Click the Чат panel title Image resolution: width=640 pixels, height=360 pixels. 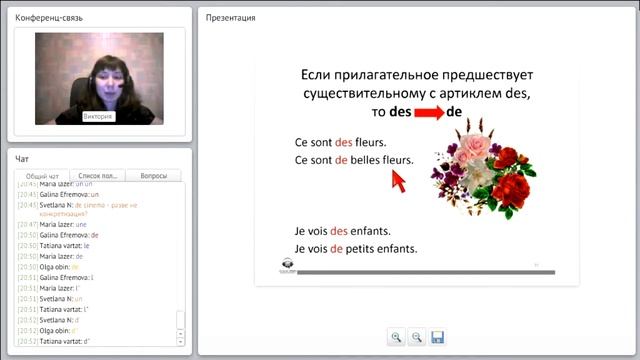[22, 159]
